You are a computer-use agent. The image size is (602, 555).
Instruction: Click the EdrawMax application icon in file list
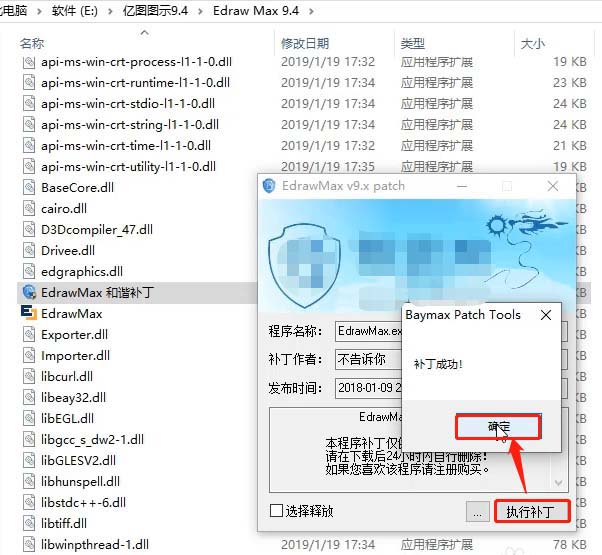[x=29, y=313]
